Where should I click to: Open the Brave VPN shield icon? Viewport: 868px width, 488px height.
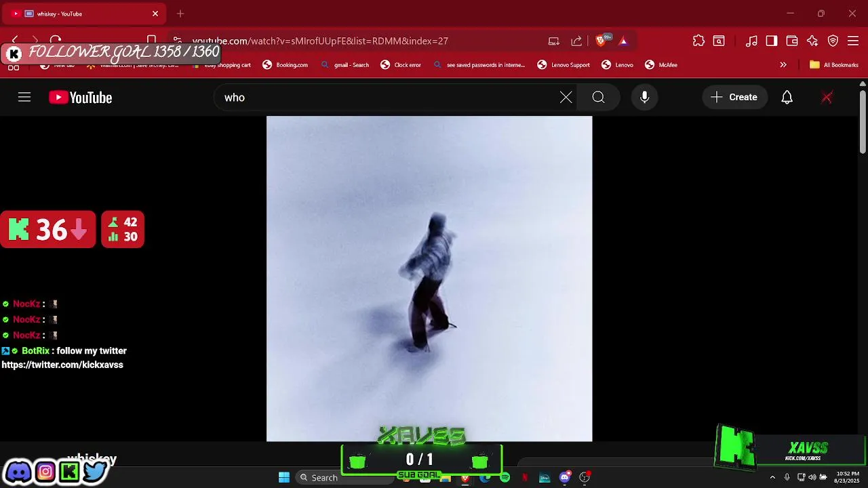pos(833,41)
